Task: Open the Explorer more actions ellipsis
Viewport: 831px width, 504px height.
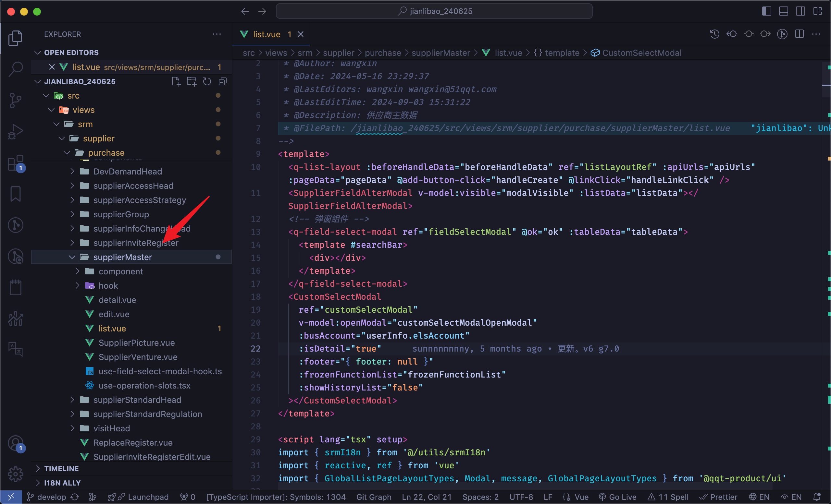Action: coord(217,34)
